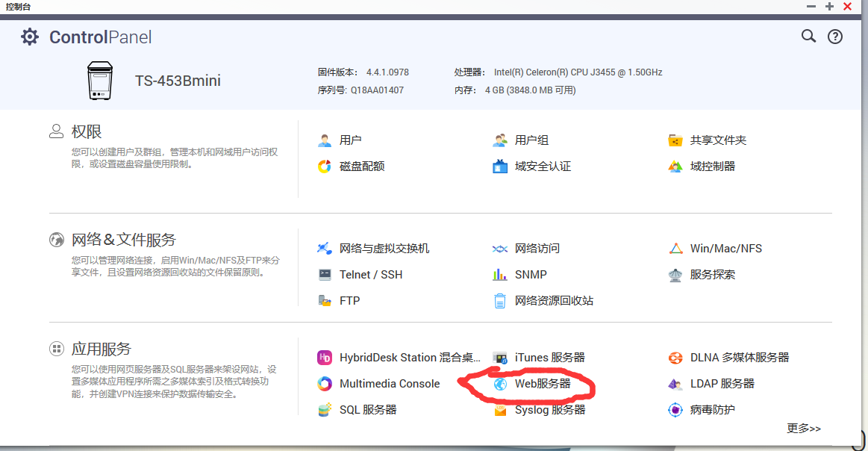
Task: Click the search magnifier icon
Action: click(x=808, y=36)
